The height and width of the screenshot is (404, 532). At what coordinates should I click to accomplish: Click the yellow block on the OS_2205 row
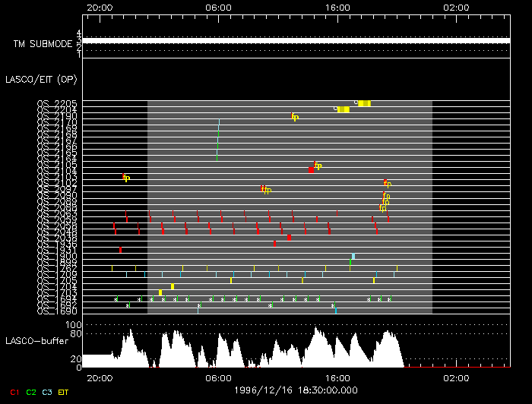pyautogui.click(x=364, y=103)
